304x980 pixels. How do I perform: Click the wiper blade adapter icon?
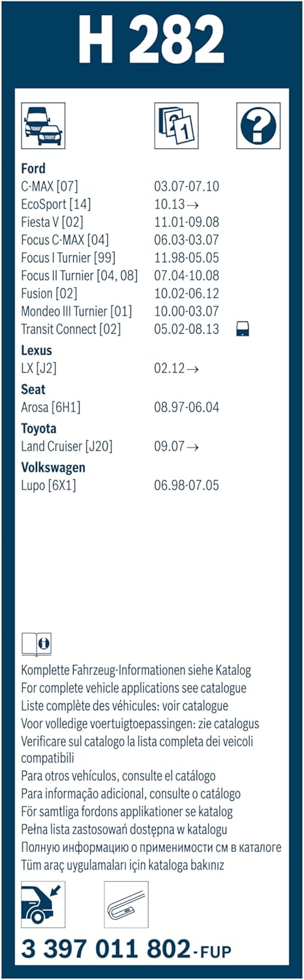[126, 904]
